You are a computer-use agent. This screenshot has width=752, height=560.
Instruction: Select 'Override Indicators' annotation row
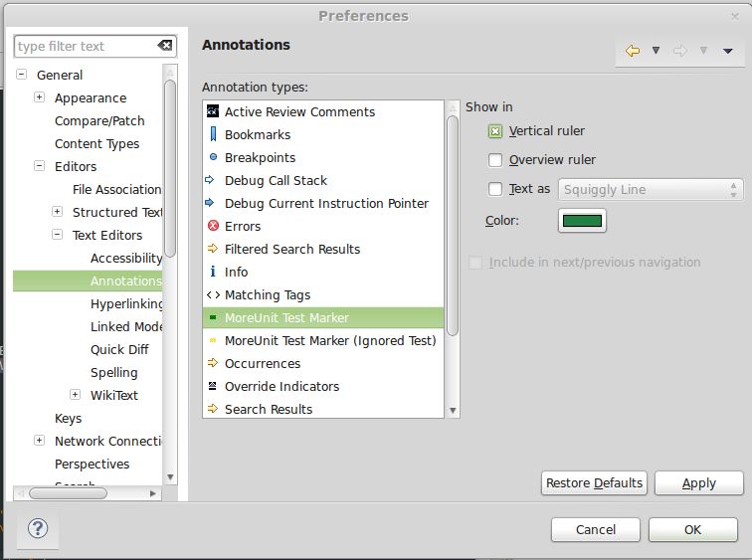(x=323, y=386)
